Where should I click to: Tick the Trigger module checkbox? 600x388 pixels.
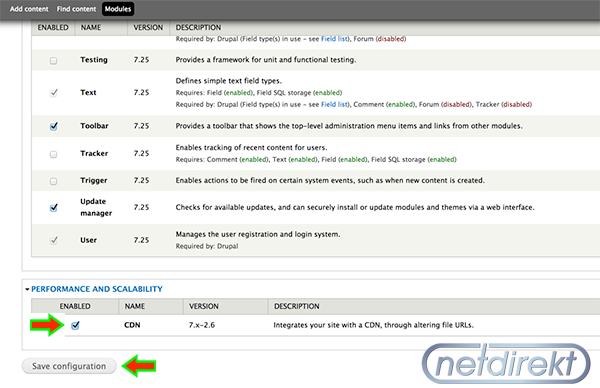pos(54,181)
